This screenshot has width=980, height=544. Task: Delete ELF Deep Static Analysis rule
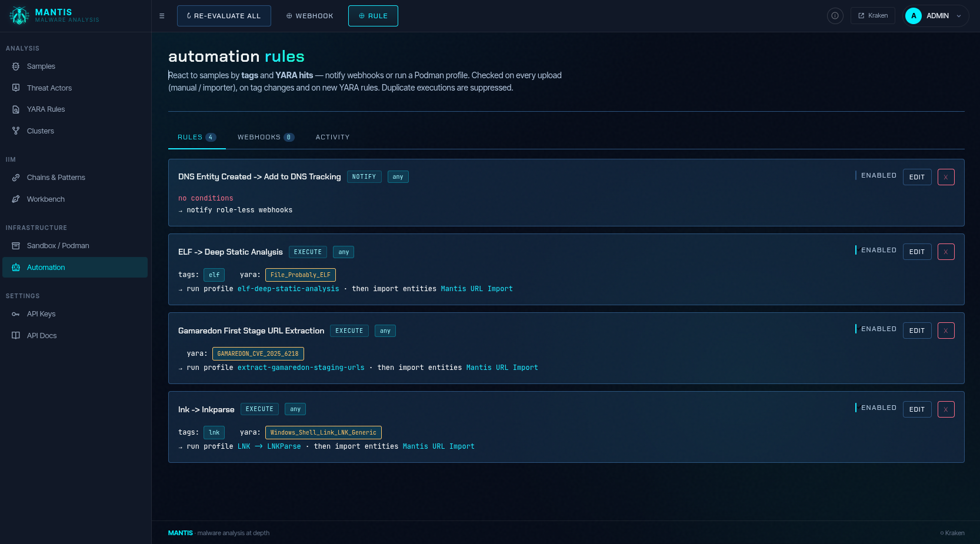coord(946,252)
